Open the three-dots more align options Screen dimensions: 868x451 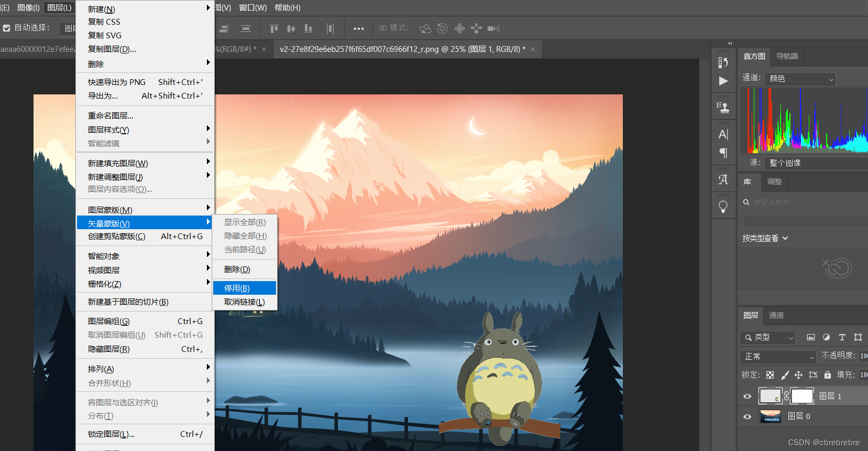[x=359, y=29]
